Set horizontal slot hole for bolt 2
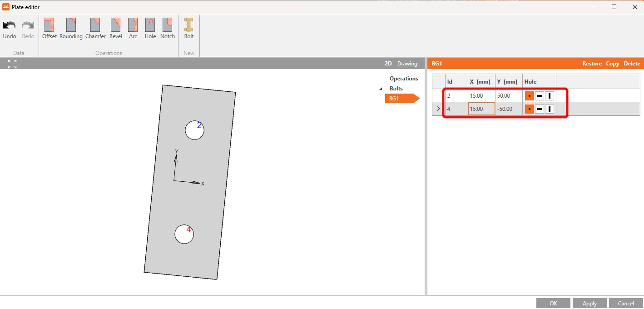The image size is (644, 309). 540,96
